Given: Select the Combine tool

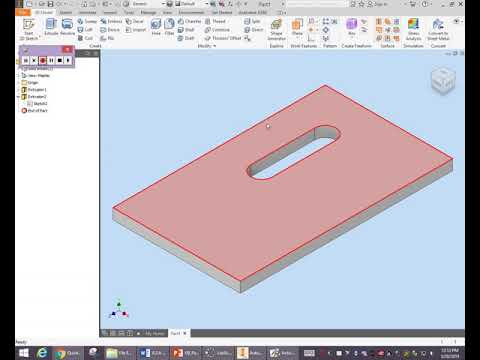Looking at the screenshot, I should pos(217,30).
